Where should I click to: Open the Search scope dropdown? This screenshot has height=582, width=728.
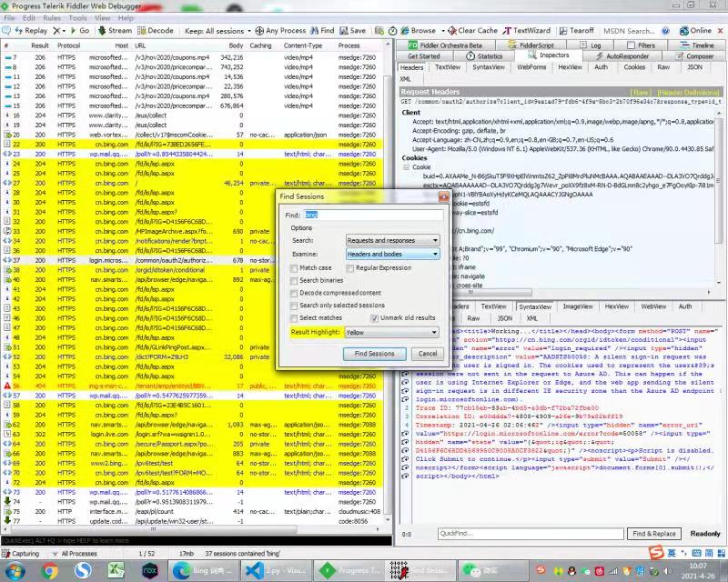click(392, 240)
